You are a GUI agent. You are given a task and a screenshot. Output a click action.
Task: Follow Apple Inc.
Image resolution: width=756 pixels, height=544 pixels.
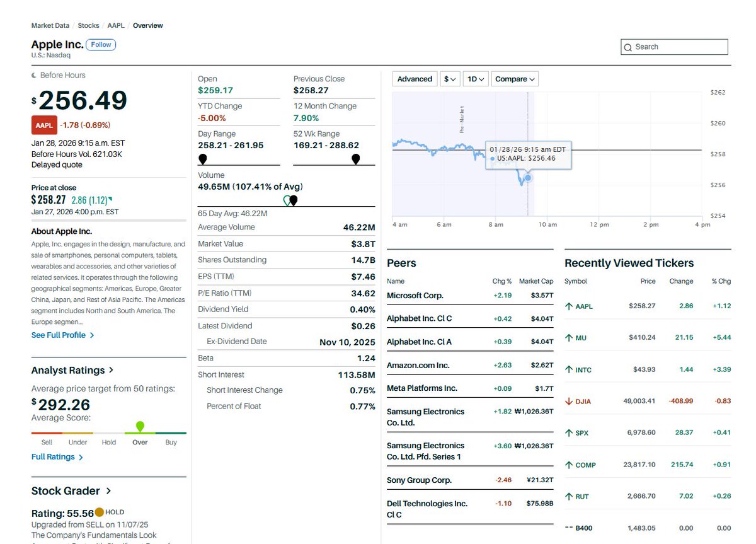click(101, 44)
